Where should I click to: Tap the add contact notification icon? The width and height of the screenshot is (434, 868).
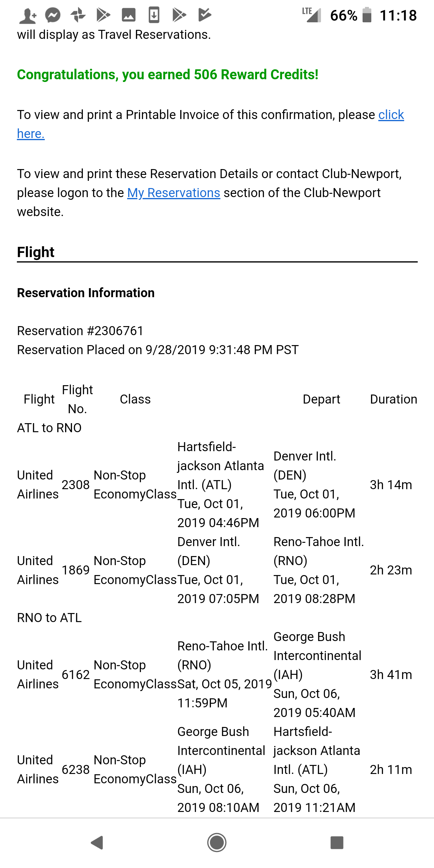tap(28, 15)
